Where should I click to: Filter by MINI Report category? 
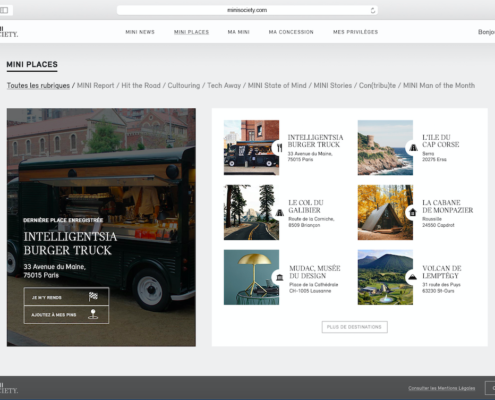click(x=95, y=86)
